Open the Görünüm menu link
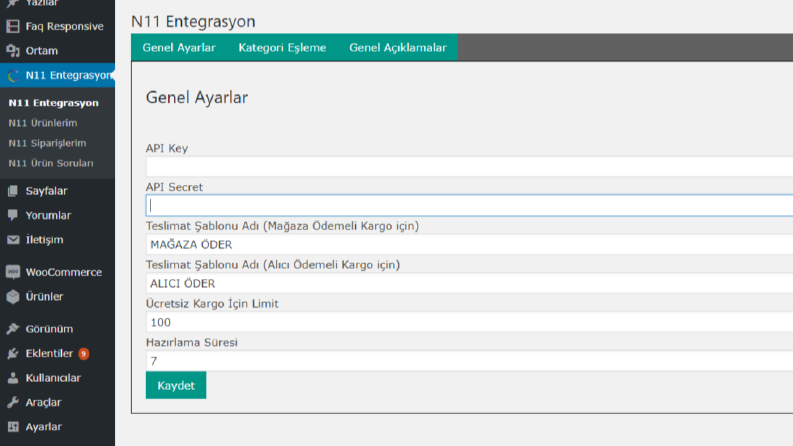 coord(49,329)
